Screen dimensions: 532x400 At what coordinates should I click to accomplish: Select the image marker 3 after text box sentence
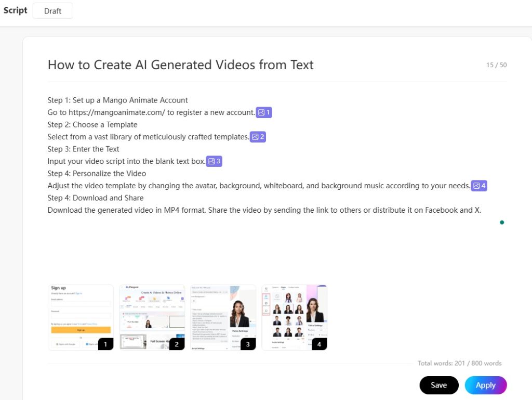pyautogui.click(x=214, y=161)
